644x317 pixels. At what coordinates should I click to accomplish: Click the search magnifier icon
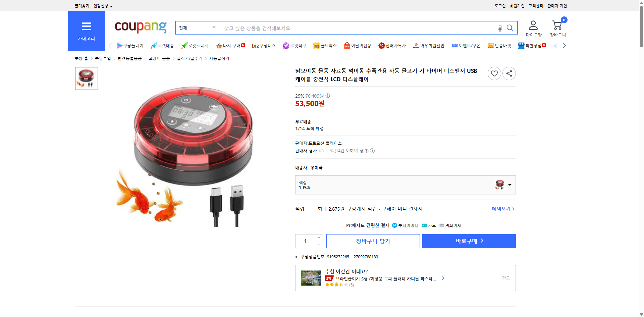click(510, 28)
